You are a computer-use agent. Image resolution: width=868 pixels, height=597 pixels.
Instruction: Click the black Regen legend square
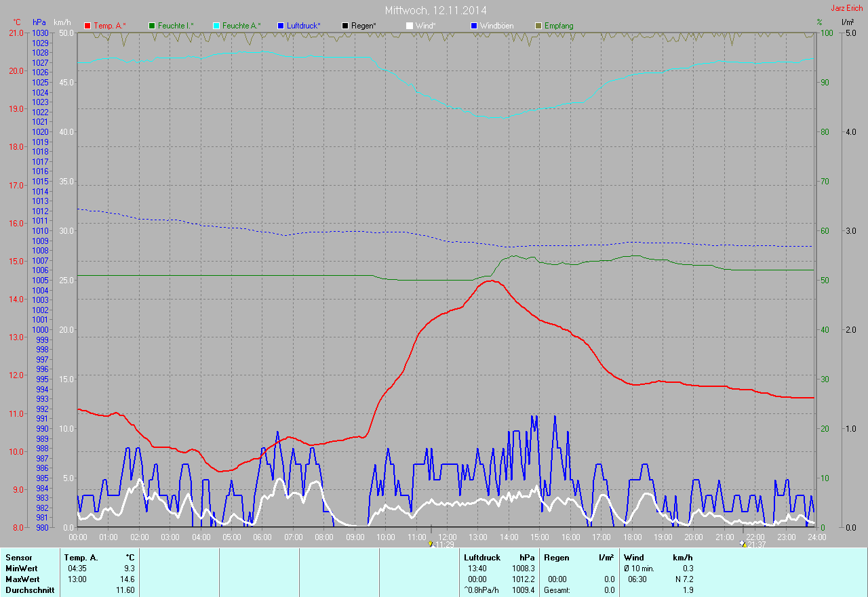pos(345,26)
